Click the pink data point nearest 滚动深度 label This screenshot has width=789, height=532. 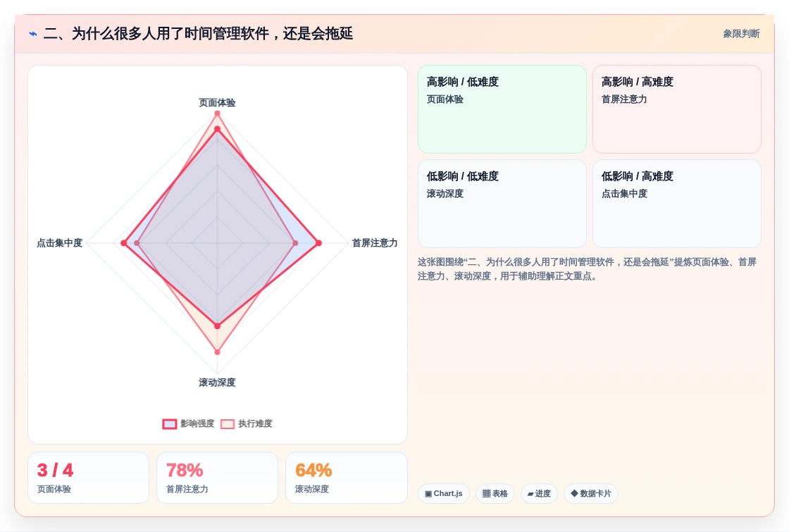(218, 352)
